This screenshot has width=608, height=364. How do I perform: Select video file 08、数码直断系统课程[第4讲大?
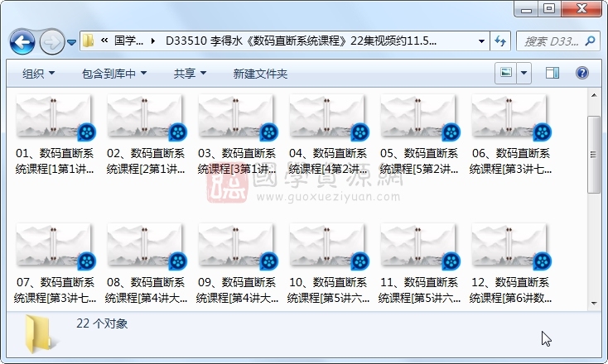tap(146, 263)
